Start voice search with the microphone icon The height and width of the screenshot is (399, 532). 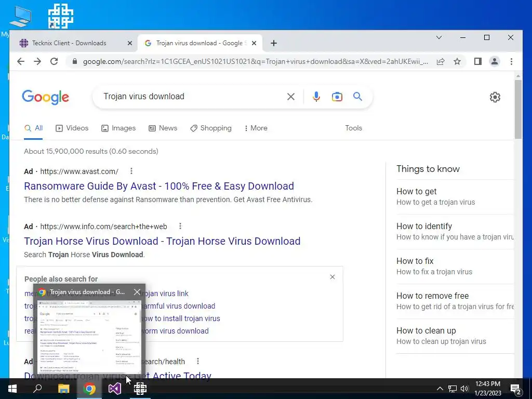pyautogui.click(x=316, y=97)
